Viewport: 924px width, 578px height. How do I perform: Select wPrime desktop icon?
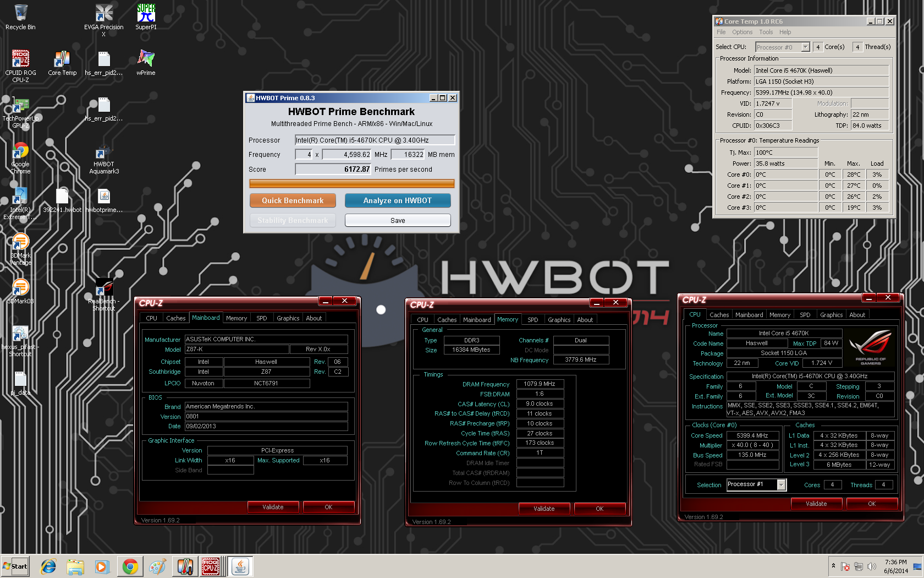(146, 62)
